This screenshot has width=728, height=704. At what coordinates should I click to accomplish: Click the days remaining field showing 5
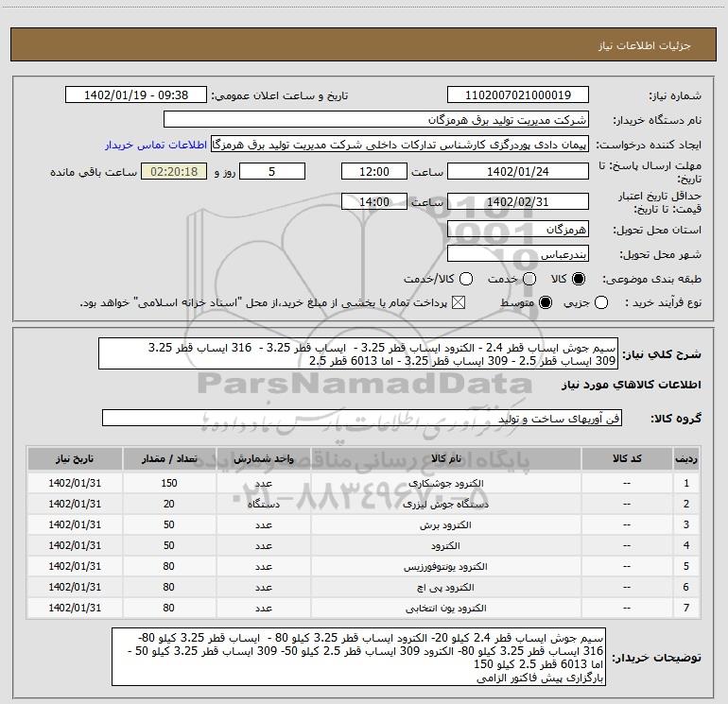point(272,171)
